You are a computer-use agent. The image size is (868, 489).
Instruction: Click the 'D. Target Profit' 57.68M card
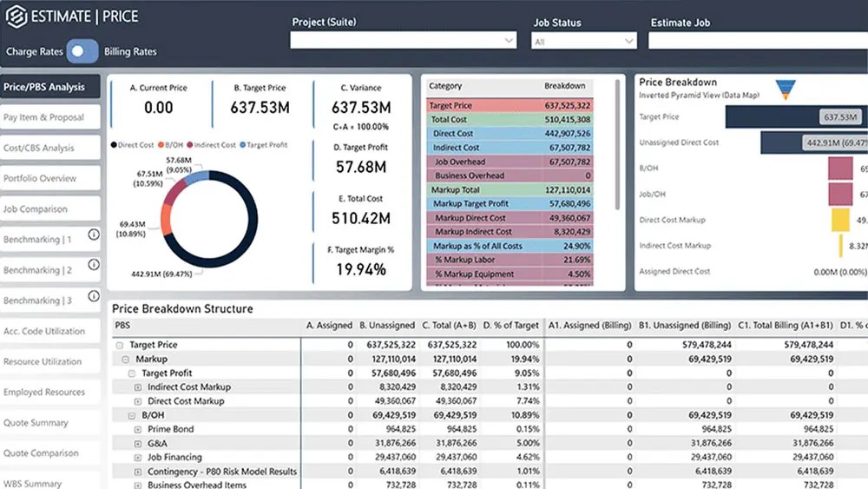(x=361, y=159)
